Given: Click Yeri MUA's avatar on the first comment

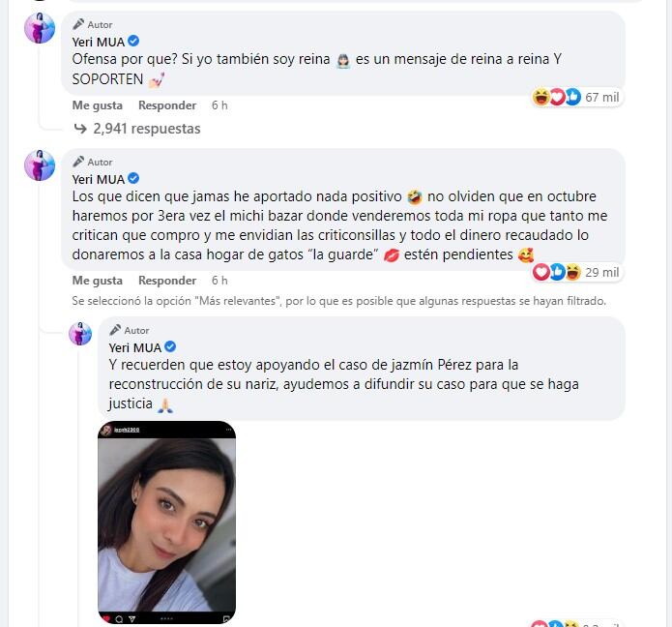Looking at the screenshot, I should click(x=40, y=28).
